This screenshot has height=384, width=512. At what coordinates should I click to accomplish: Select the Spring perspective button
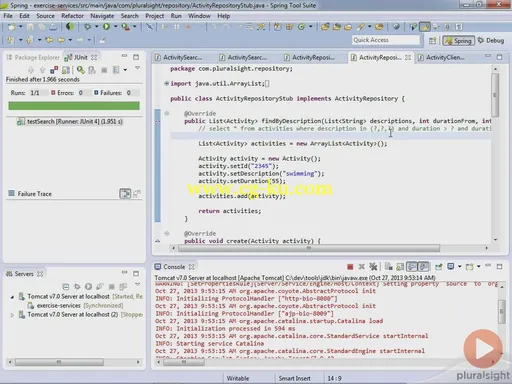coord(459,41)
